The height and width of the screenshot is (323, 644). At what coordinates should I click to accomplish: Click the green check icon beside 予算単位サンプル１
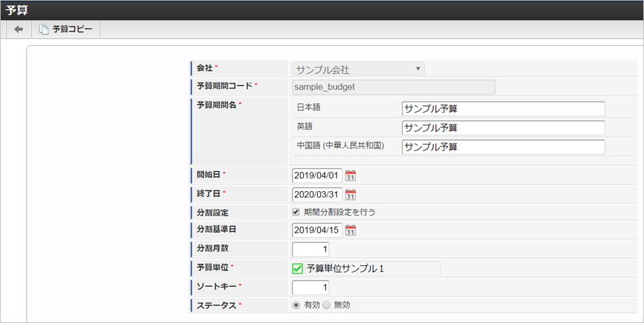click(x=297, y=269)
